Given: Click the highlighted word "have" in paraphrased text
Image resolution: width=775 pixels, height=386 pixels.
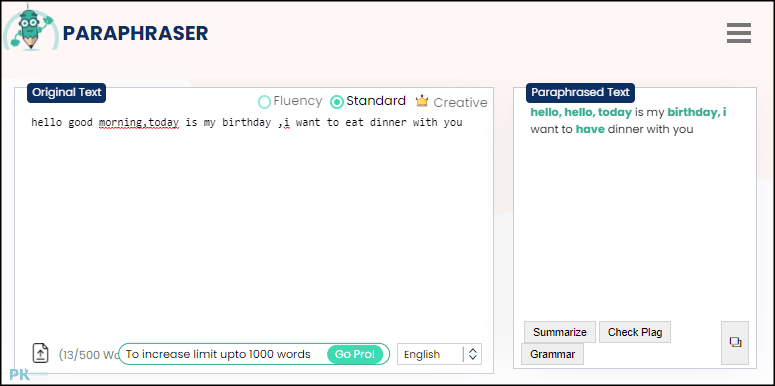Looking at the screenshot, I should [x=590, y=129].
